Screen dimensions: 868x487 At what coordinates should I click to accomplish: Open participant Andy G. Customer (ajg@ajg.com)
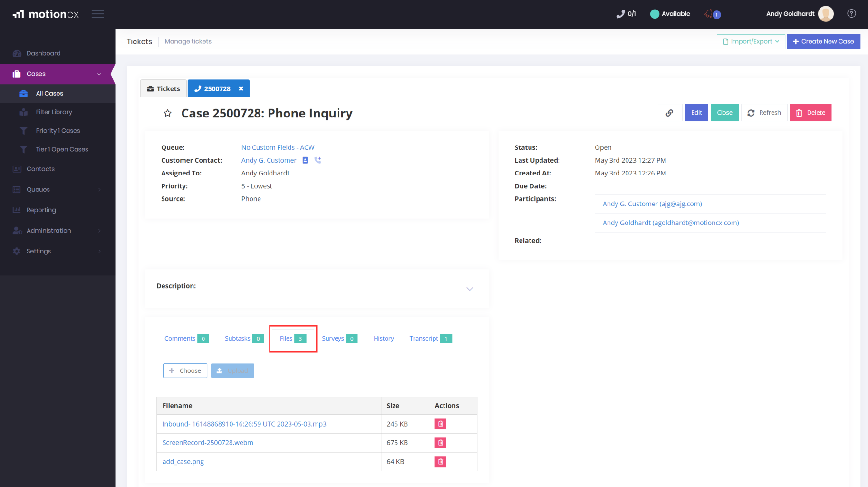(652, 204)
